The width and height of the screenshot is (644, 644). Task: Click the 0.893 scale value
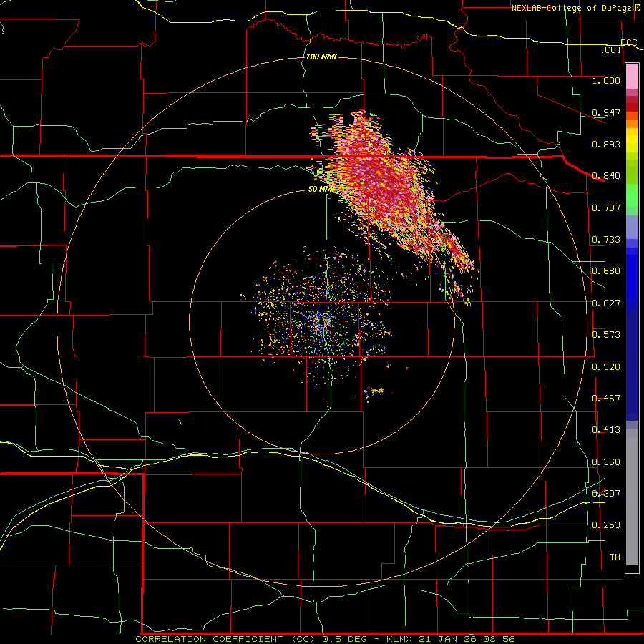click(x=606, y=144)
